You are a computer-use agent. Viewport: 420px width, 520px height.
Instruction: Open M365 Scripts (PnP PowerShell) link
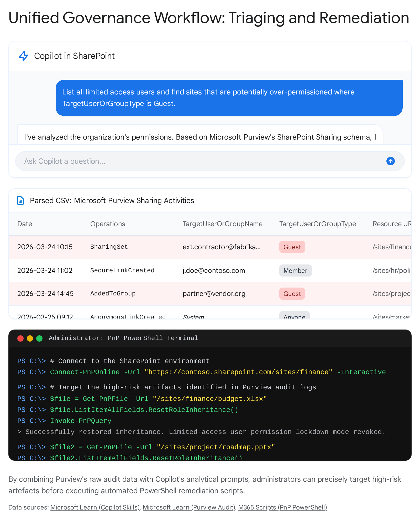(x=282, y=507)
